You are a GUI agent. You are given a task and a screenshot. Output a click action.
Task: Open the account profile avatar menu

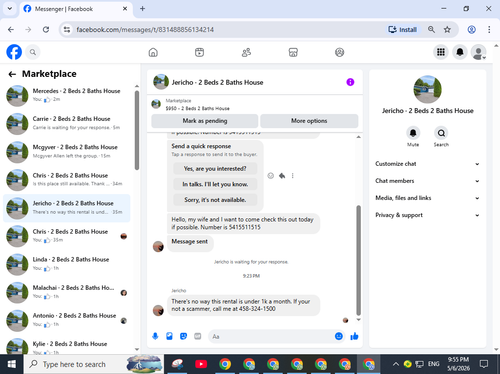[x=479, y=52]
